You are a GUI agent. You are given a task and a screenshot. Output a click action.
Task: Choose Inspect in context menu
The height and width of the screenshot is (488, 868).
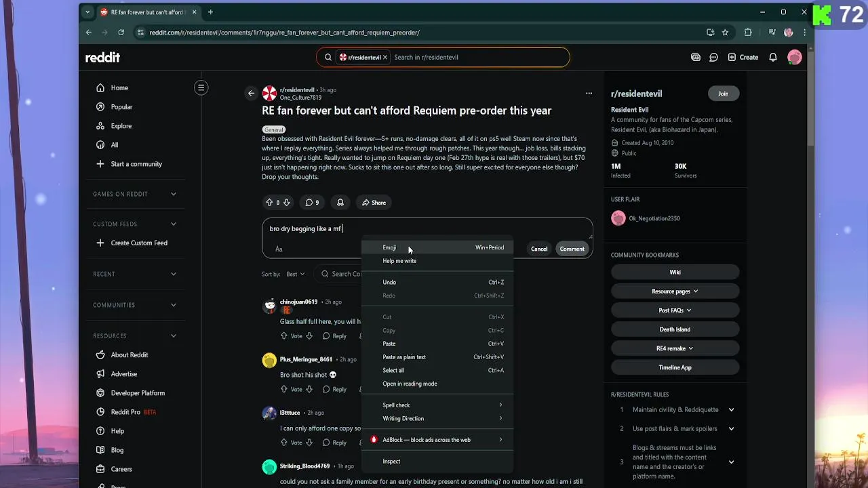[437, 462]
